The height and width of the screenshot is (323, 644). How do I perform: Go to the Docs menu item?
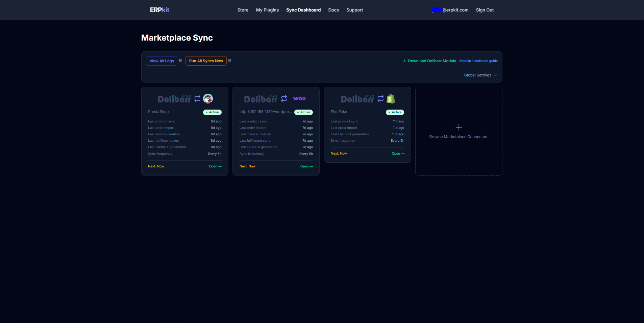click(333, 10)
